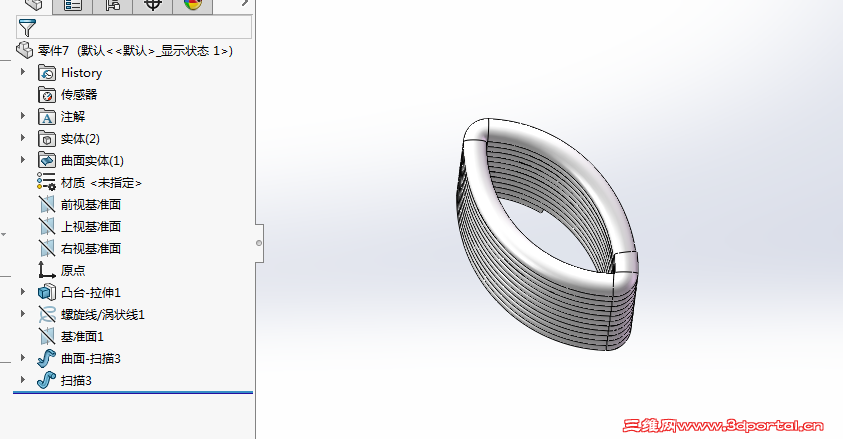Click the 注解 annotations icon

(47, 117)
